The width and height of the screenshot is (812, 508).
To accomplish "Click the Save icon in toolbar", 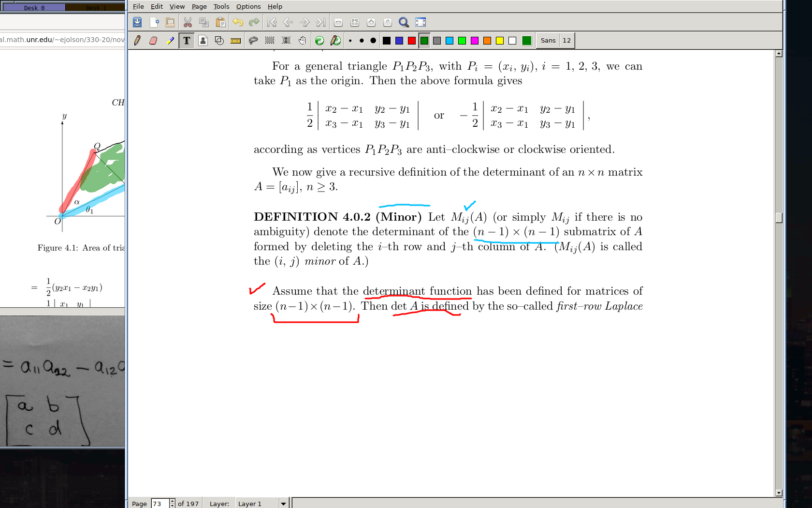I will tap(137, 22).
